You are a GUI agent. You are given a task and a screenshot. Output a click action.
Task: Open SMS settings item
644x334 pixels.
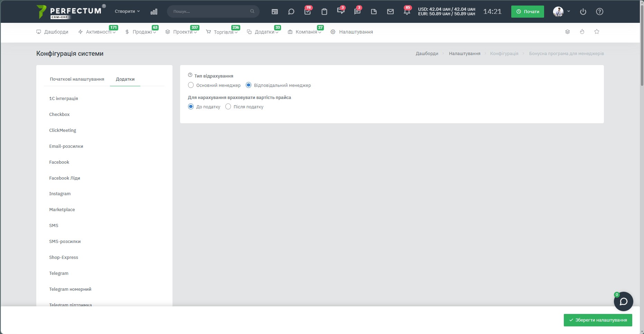54,226
